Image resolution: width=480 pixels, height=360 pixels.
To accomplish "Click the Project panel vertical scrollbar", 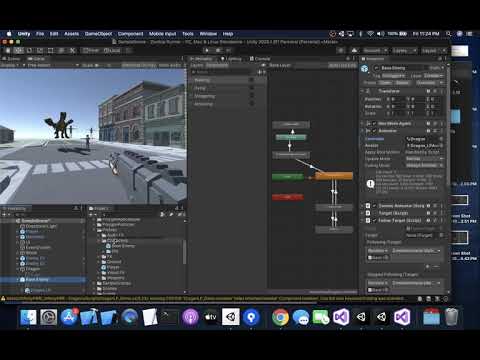I will [184, 251].
